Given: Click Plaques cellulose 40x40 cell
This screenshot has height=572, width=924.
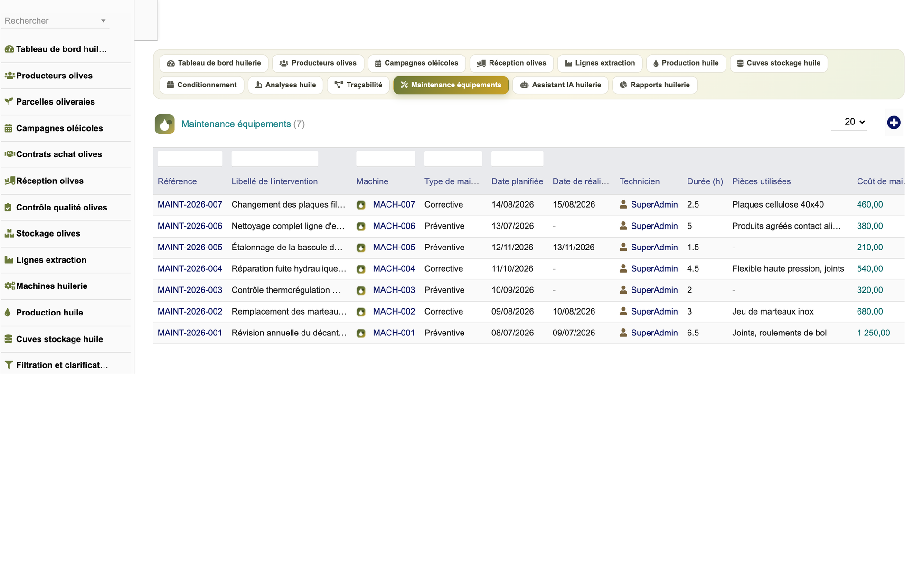Looking at the screenshot, I should 778,205.
